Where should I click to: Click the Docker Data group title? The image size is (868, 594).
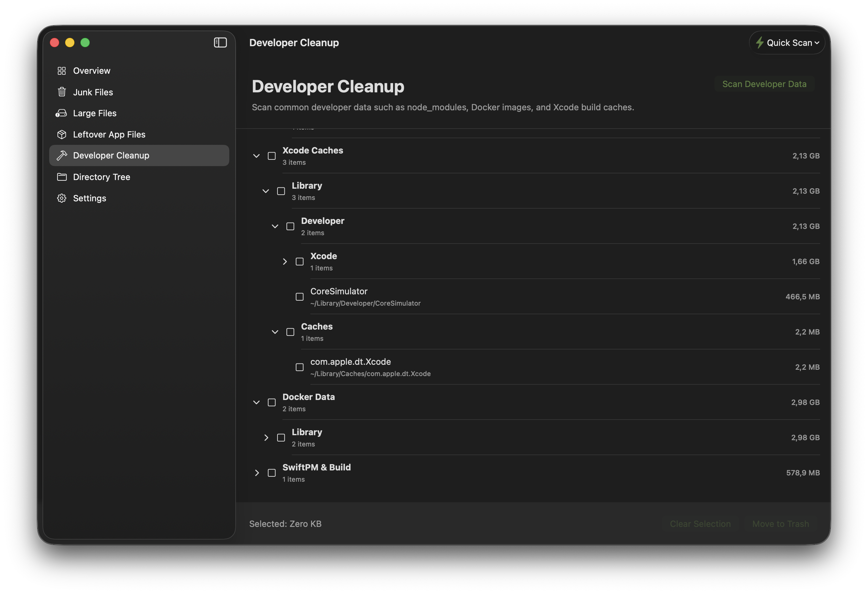pyautogui.click(x=308, y=397)
